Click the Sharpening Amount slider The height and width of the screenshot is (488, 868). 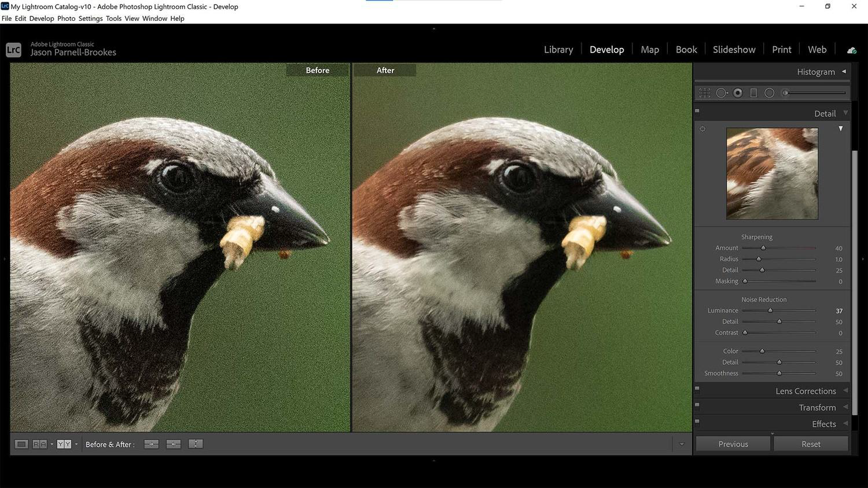pos(779,248)
